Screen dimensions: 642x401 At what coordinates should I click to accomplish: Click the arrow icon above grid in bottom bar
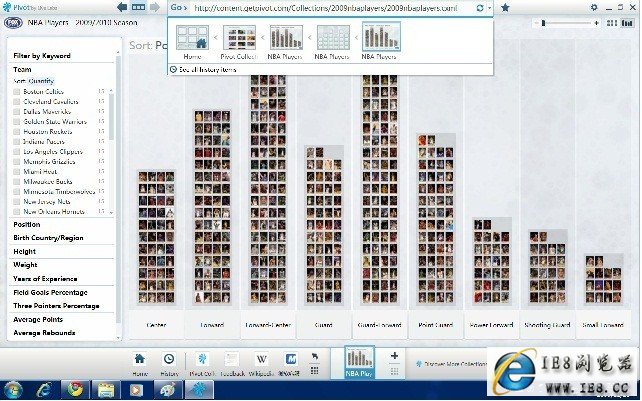(x=314, y=357)
